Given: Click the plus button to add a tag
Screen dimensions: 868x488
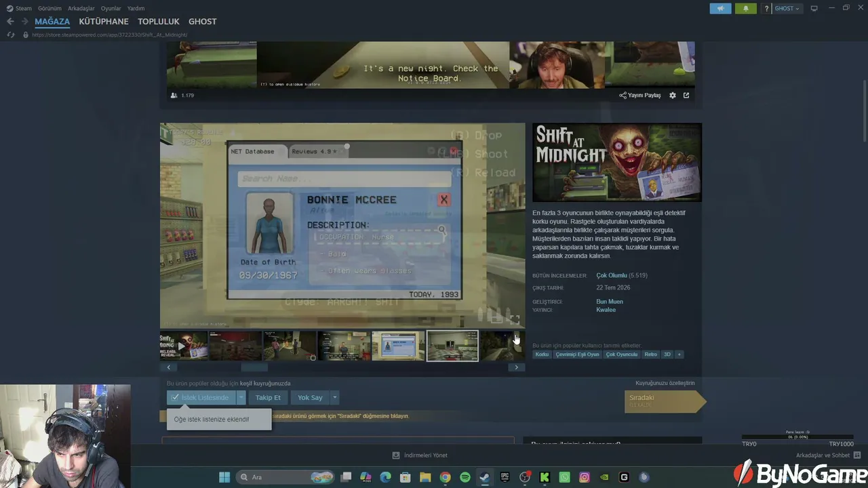Looking at the screenshot, I should click(x=679, y=354).
